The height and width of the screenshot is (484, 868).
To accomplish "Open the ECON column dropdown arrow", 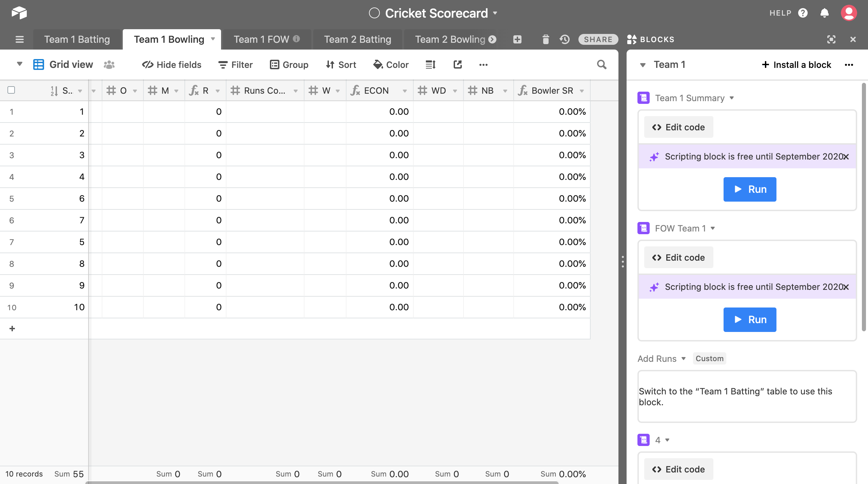I will point(405,91).
